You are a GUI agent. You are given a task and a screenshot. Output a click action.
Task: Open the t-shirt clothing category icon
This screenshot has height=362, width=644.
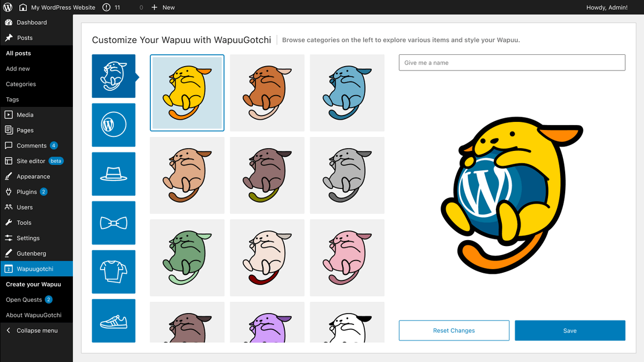coord(114,272)
